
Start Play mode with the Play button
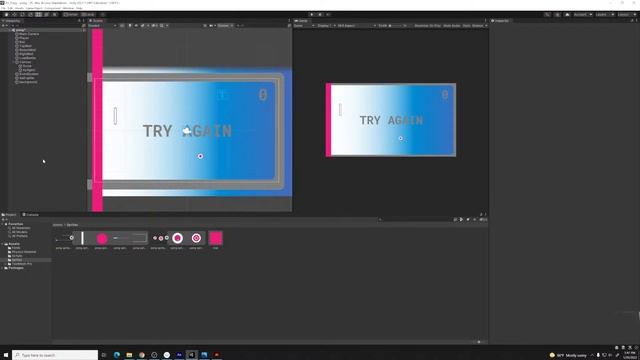coord(312,15)
